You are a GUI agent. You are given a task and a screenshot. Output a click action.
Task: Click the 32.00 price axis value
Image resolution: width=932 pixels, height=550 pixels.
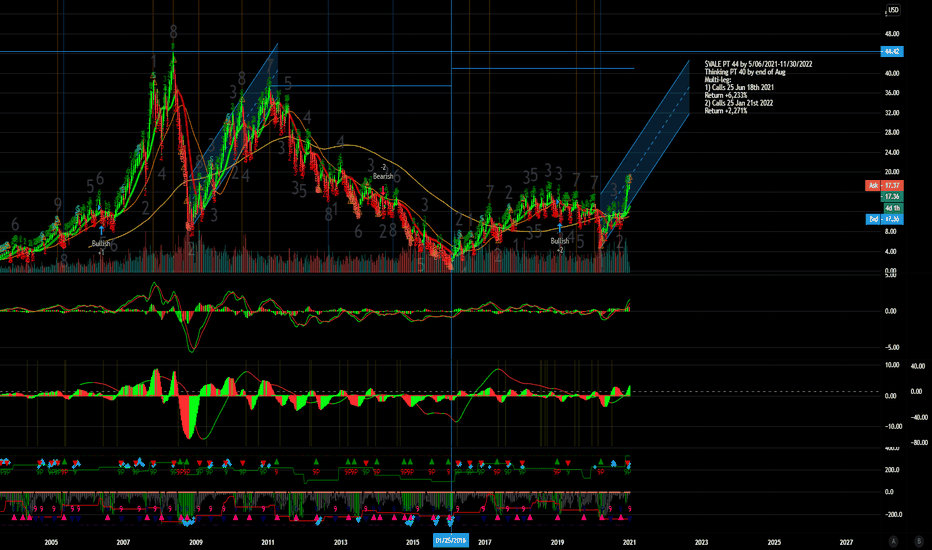892,113
